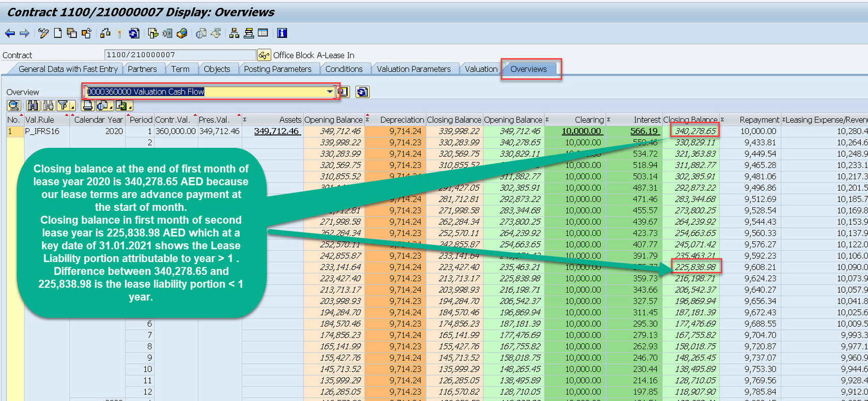The width and height of the screenshot is (868, 401).
Task: Click the Period column header
Action: coord(141,120)
